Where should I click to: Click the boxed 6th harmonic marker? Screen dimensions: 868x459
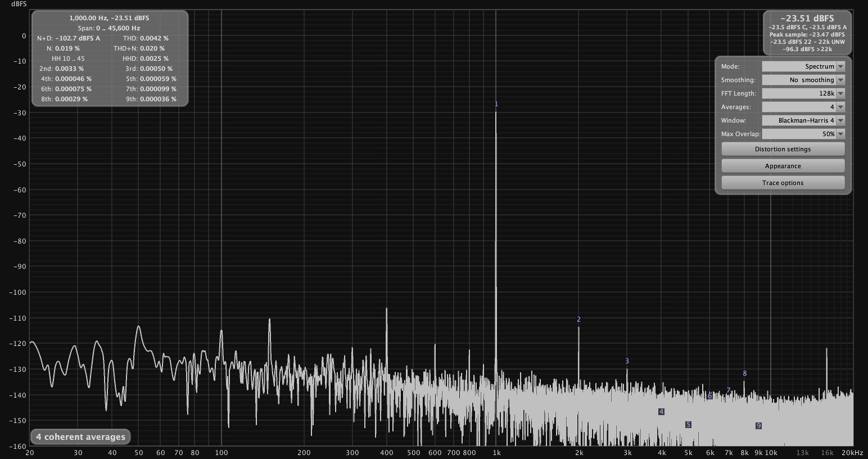pos(709,396)
